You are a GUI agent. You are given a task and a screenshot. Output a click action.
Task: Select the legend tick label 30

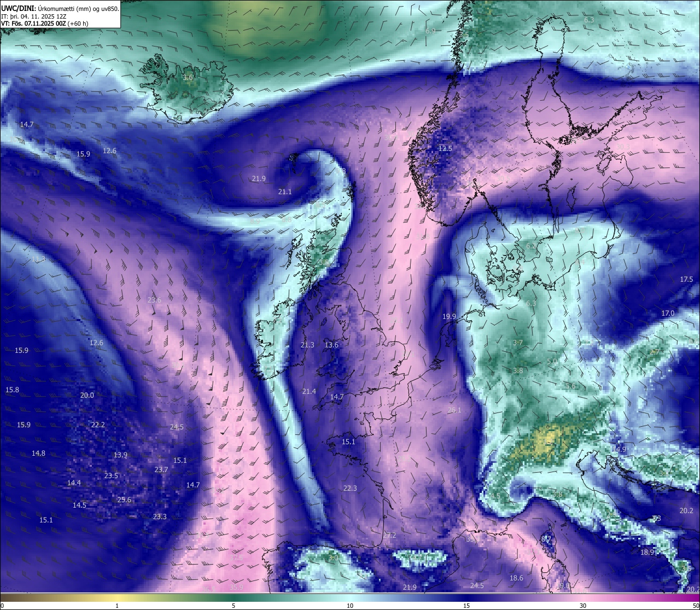[x=583, y=606]
